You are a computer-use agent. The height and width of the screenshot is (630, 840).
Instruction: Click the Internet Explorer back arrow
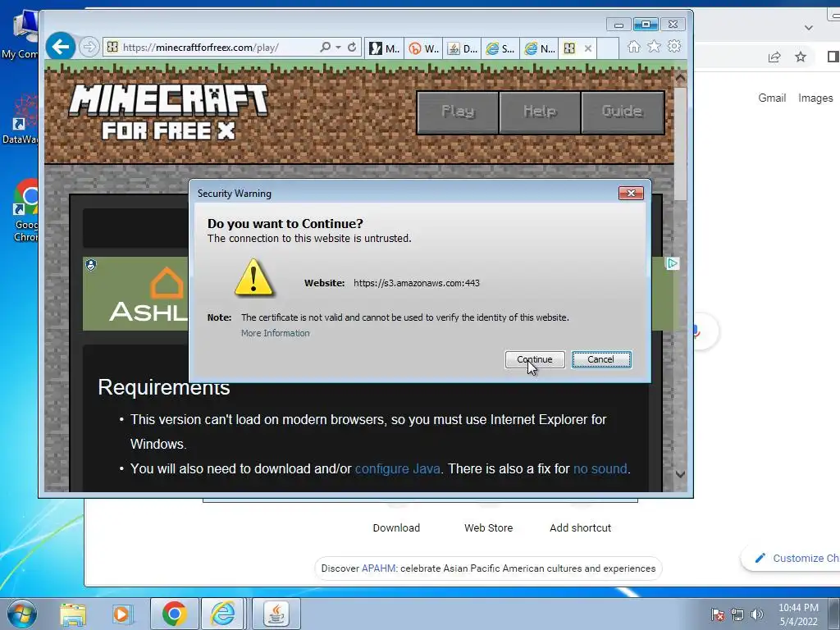click(61, 47)
